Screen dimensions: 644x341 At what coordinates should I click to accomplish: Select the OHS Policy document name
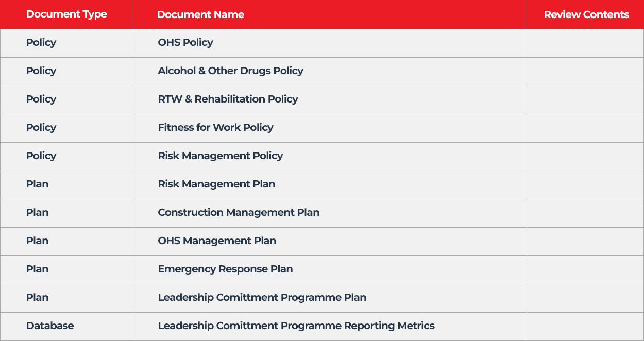185,43
